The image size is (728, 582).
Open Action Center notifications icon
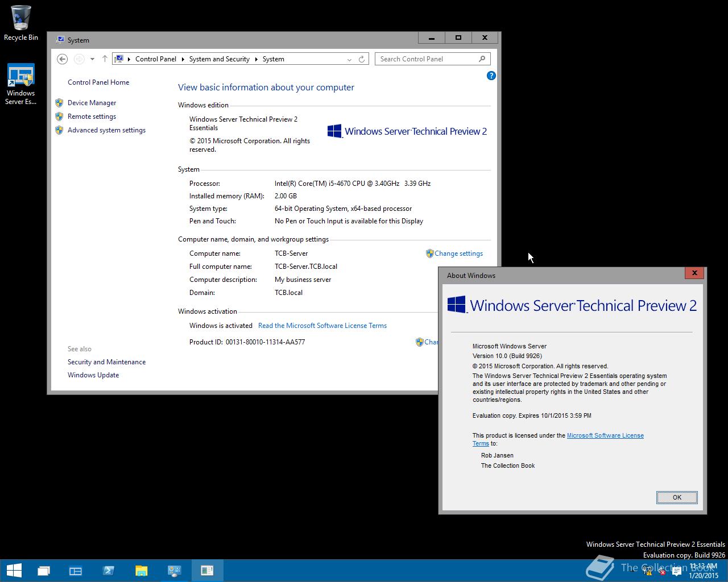tap(677, 571)
